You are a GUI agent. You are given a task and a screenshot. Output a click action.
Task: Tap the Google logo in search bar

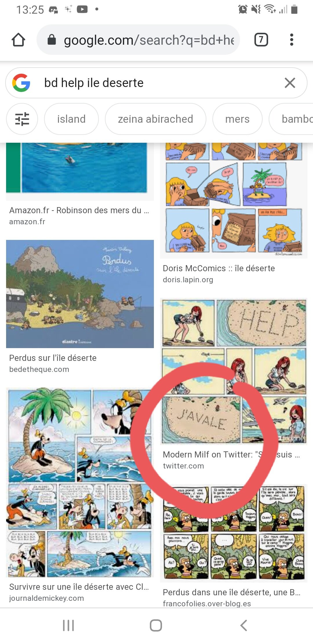21,83
